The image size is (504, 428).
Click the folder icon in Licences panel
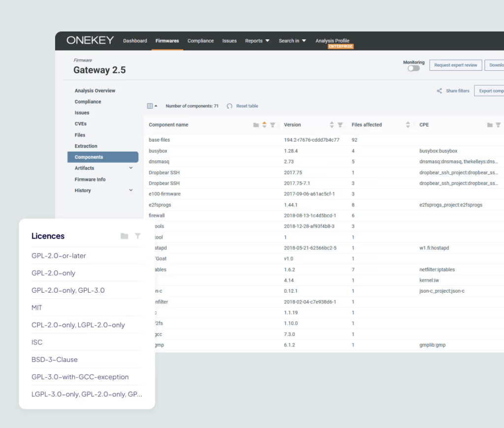pos(124,236)
